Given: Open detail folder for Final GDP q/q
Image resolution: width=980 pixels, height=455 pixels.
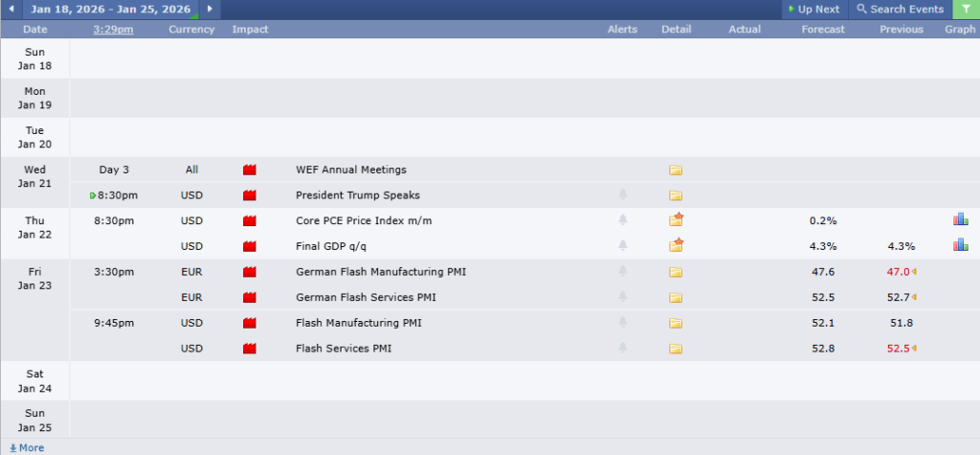Looking at the screenshot, I should click(x=676, y=246).
